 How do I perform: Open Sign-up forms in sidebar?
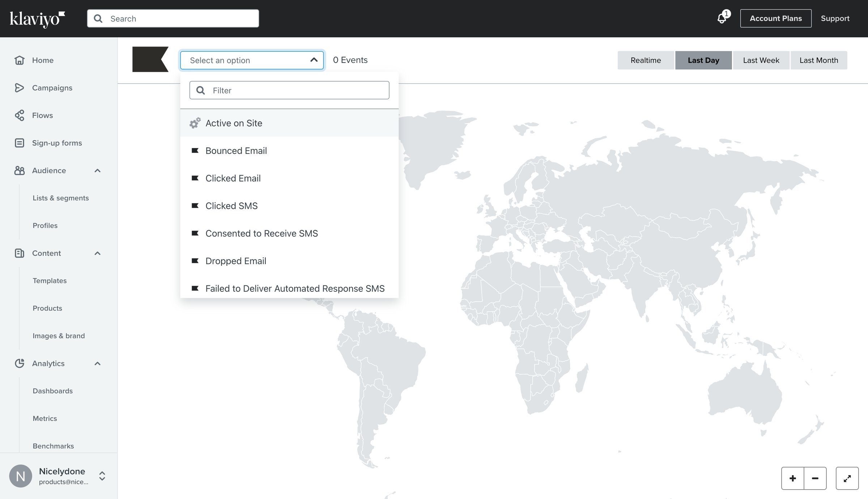(x=57, y=143)
